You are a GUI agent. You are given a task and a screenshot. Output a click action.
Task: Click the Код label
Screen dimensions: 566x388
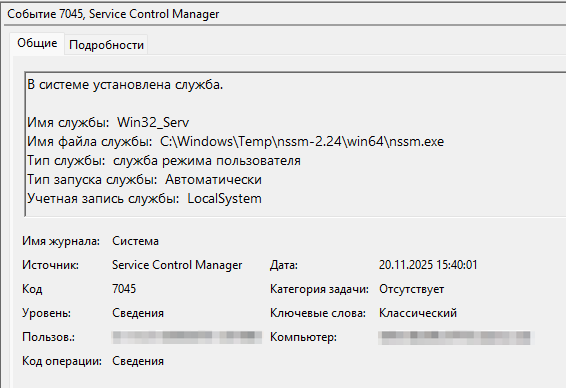(x=32, y=289)
